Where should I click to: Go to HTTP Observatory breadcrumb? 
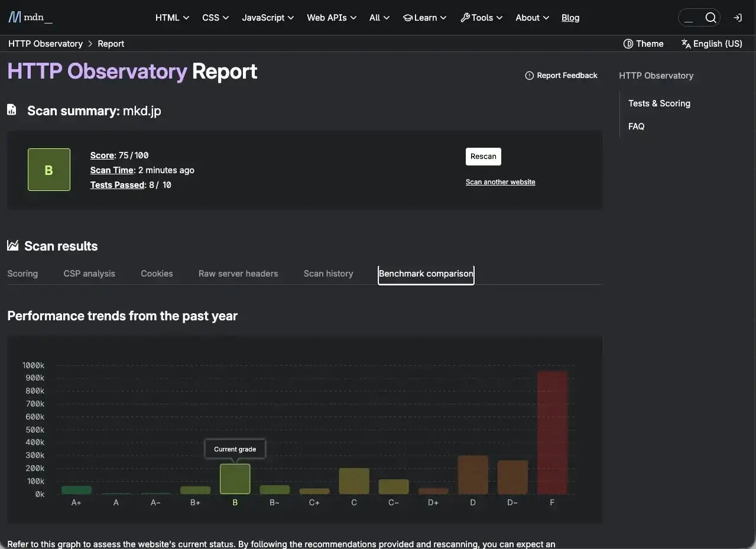click(x=46, y=44)
